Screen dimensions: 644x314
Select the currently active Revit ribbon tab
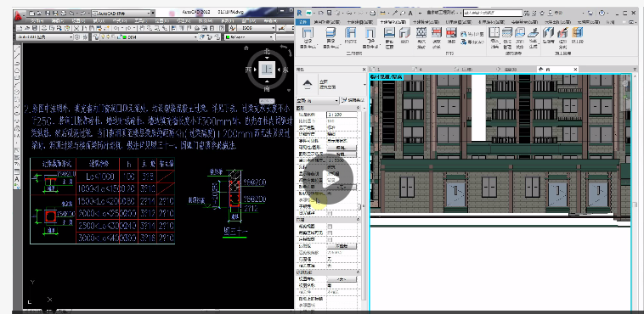point(393,22)
